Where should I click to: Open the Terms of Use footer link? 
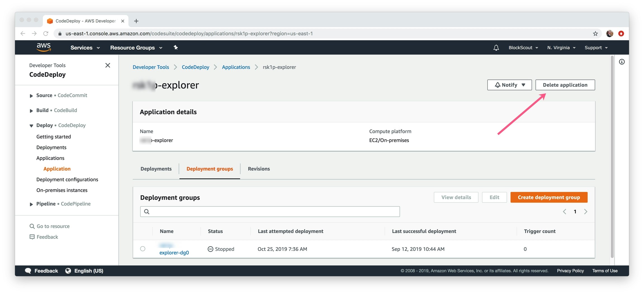coord(605,271)
